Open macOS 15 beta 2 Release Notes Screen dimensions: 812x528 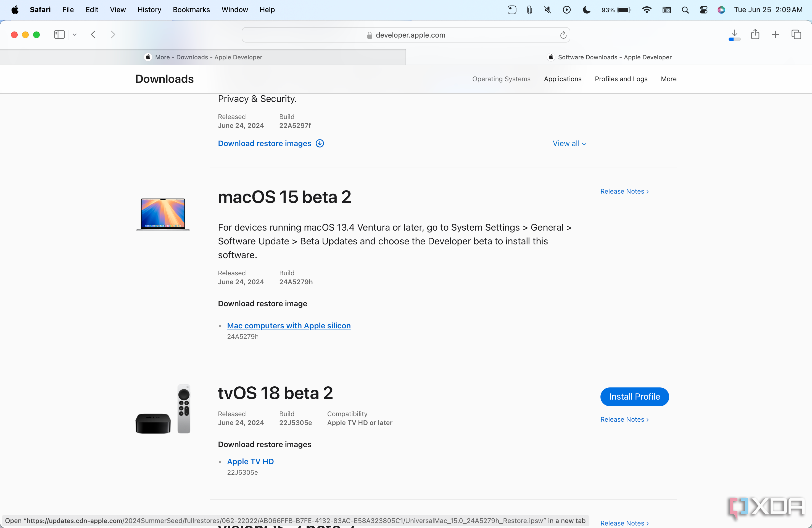pos(624,191)
